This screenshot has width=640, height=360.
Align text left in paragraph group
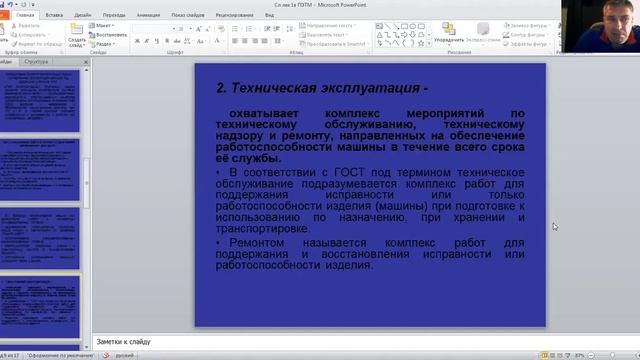click(235, 41)
